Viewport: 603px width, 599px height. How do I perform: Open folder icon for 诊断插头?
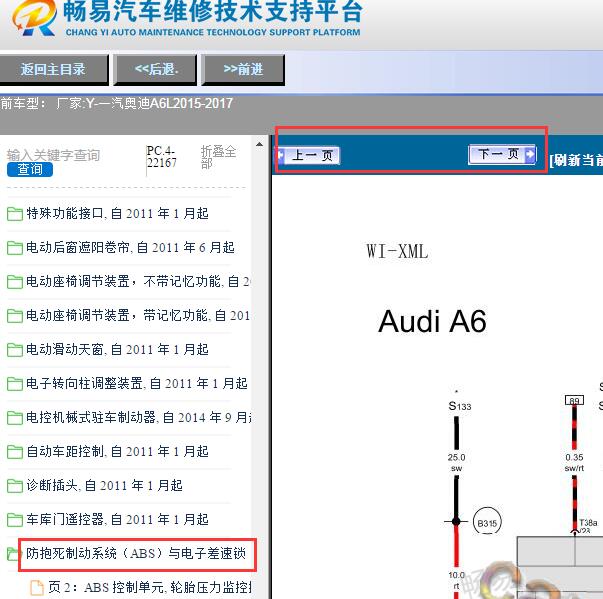click(x=15, y=486)
